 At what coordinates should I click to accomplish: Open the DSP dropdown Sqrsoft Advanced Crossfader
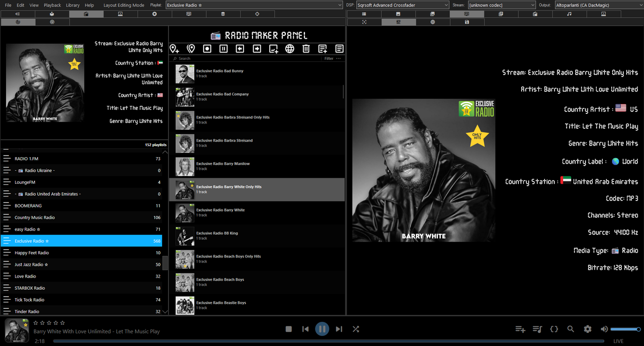(402, 5)
